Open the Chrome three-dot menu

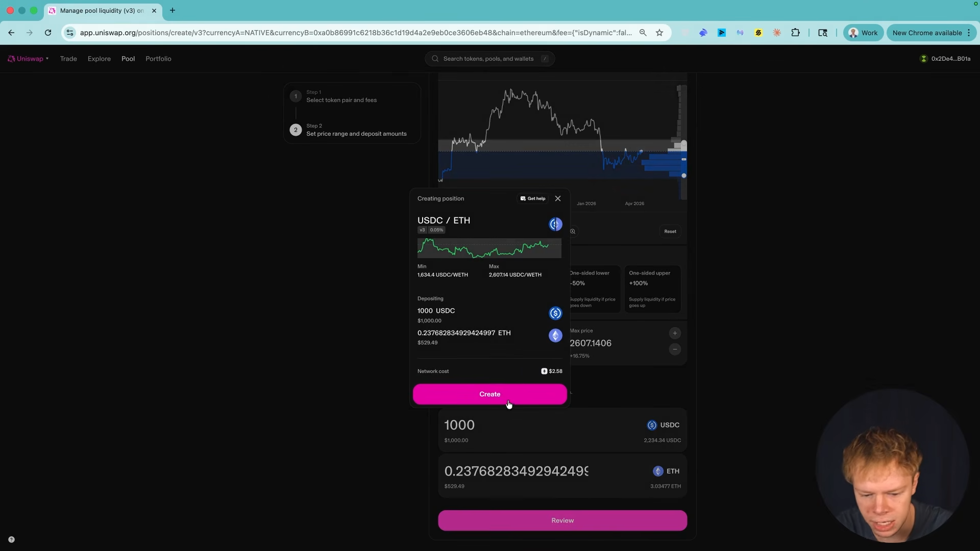coord(969,33)
